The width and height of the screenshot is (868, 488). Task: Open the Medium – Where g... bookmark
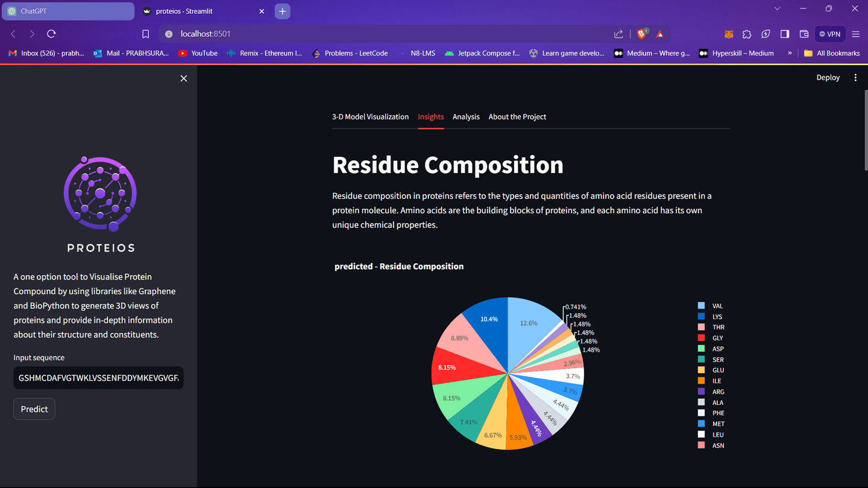point(652,53)
